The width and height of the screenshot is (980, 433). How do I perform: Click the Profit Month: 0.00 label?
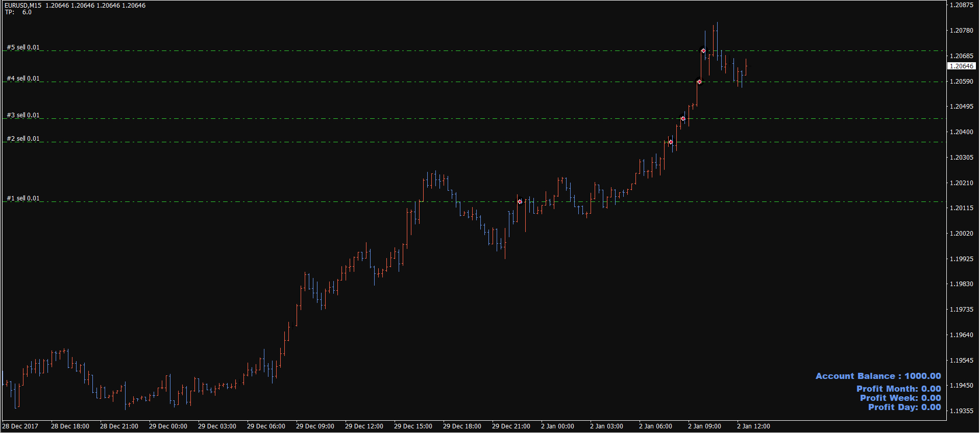[x=898, y=389]
